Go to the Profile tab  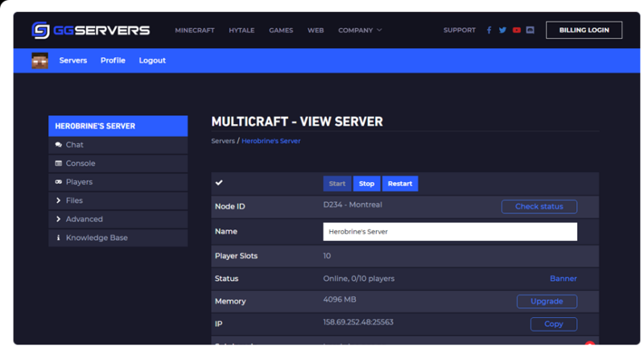[x=113, y=60]
